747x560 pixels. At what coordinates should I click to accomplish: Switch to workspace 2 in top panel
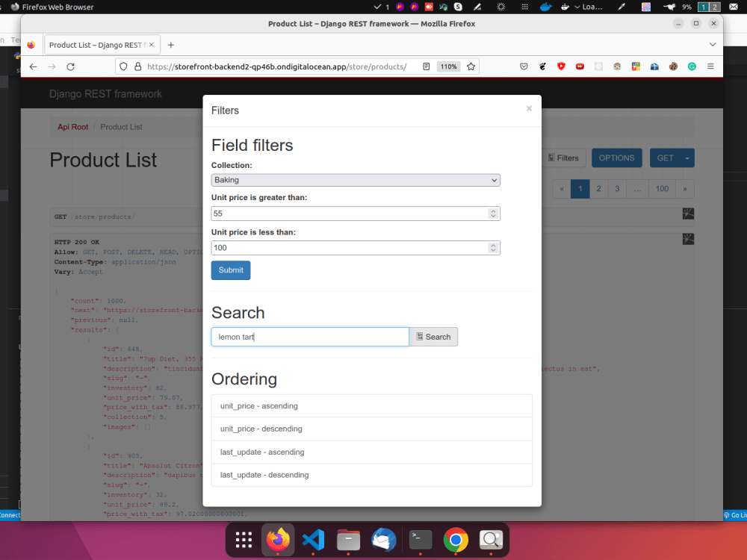pyautogui.click(x=714, y=7)
